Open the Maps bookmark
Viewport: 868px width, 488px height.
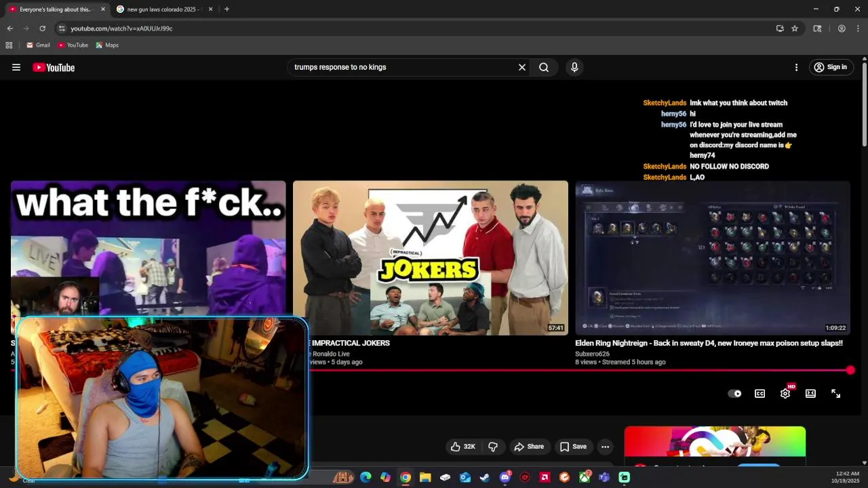click(x=107, y=45)
